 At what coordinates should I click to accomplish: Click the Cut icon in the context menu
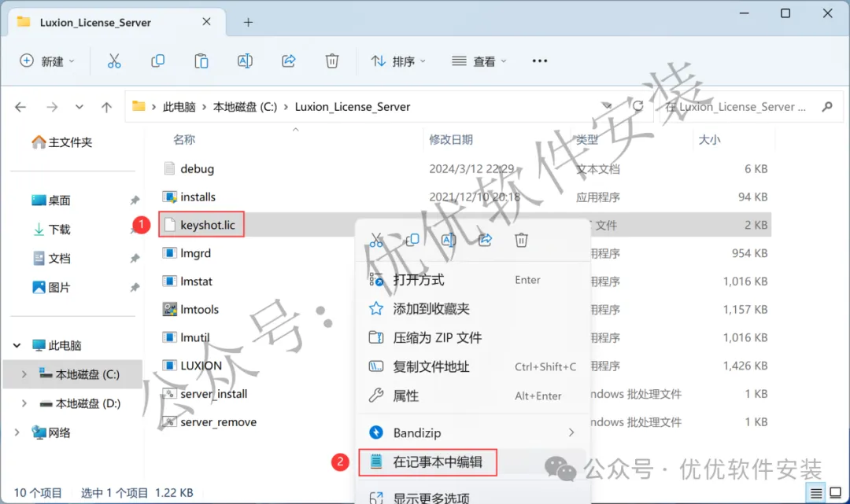coord(376,240)
